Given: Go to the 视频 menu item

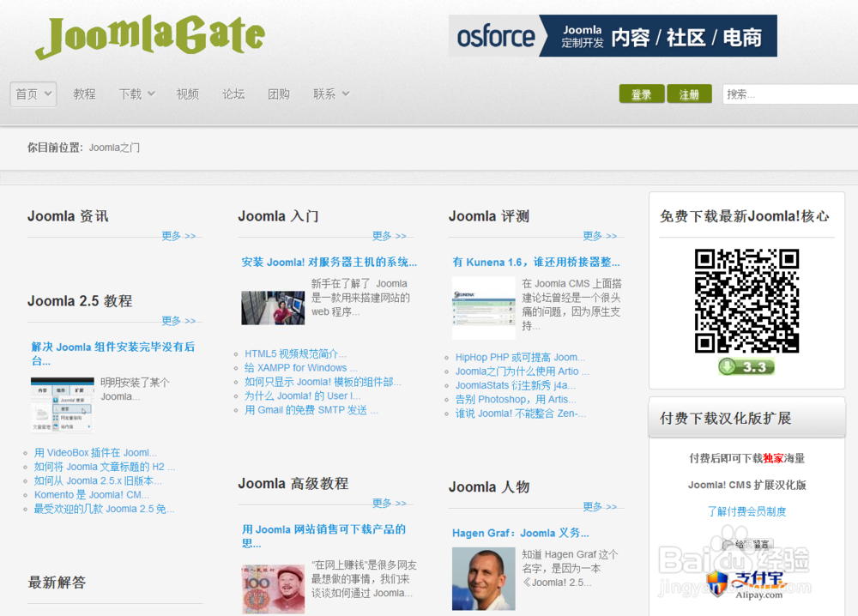Looking at the screenshot, I should pyautogui.click(x=187, y=94).
